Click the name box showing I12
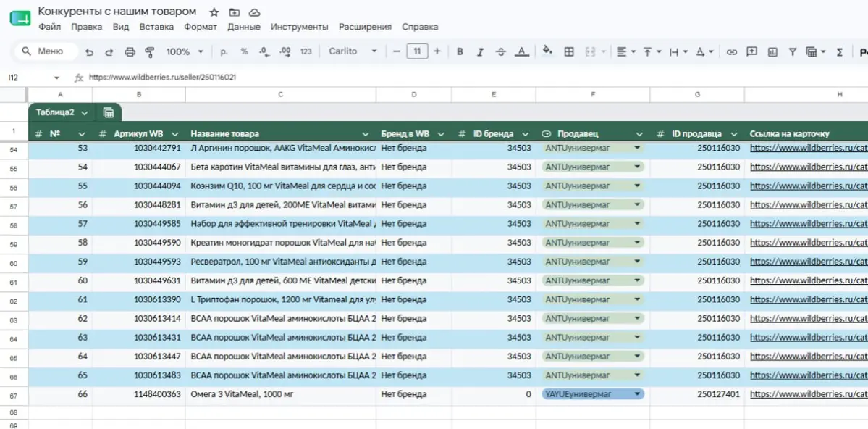Viewport: 868px width, 429px height. click(28, 78)
